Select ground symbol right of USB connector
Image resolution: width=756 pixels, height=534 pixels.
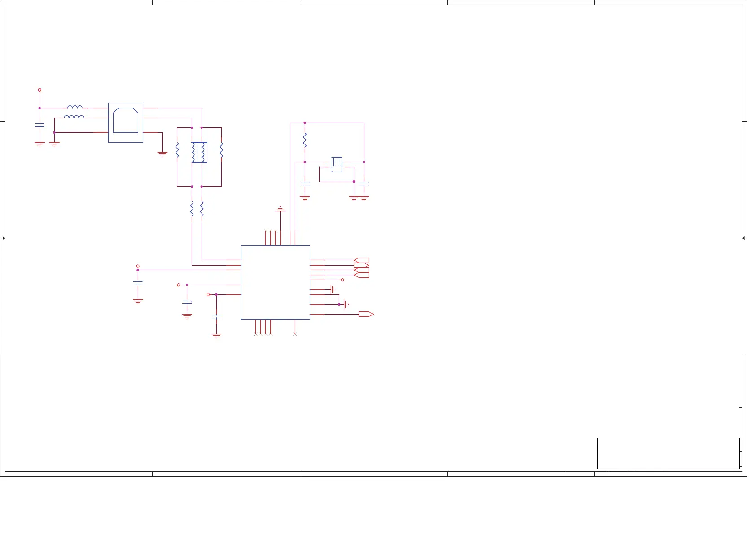[x=162, y=154]
